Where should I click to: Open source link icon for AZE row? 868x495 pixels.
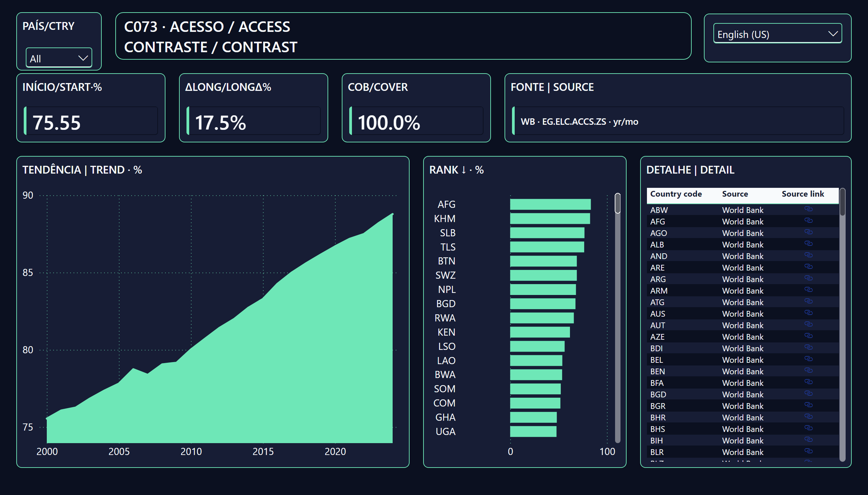(x=808, y=336)
